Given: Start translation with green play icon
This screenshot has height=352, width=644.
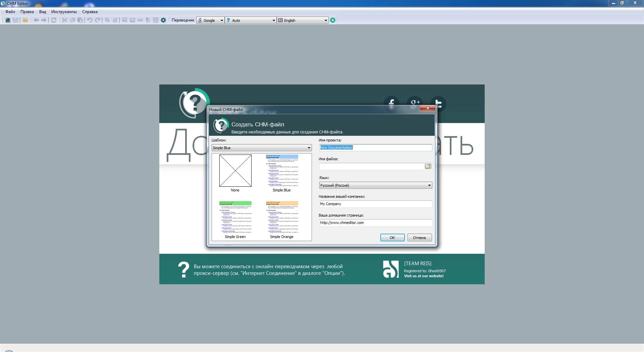Looking at the screenshot, I should 333,20.
